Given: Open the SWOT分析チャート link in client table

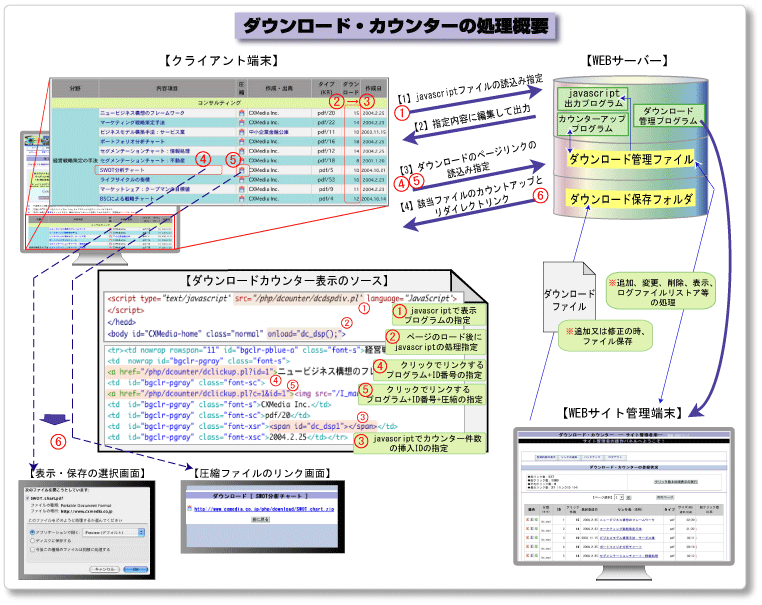Looking at the screenshot, I should pos(122,170).
